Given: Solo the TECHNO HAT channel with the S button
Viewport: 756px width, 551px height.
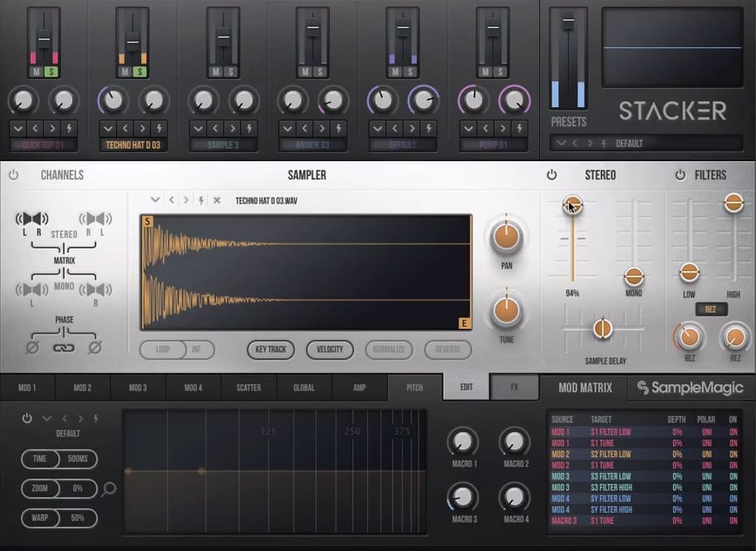Looking at the screenshot, I should click(138, 72).
